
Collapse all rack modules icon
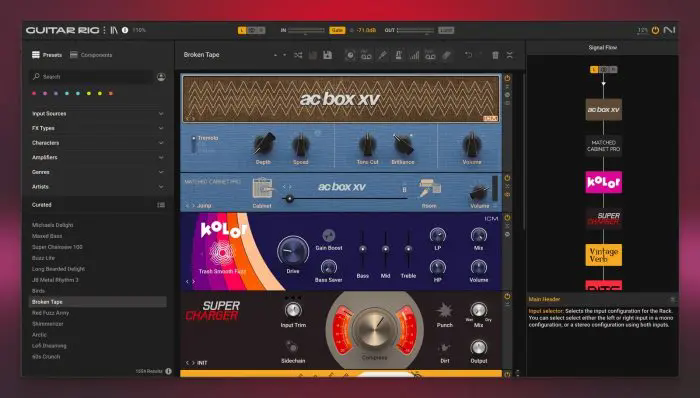click(509, 55)
